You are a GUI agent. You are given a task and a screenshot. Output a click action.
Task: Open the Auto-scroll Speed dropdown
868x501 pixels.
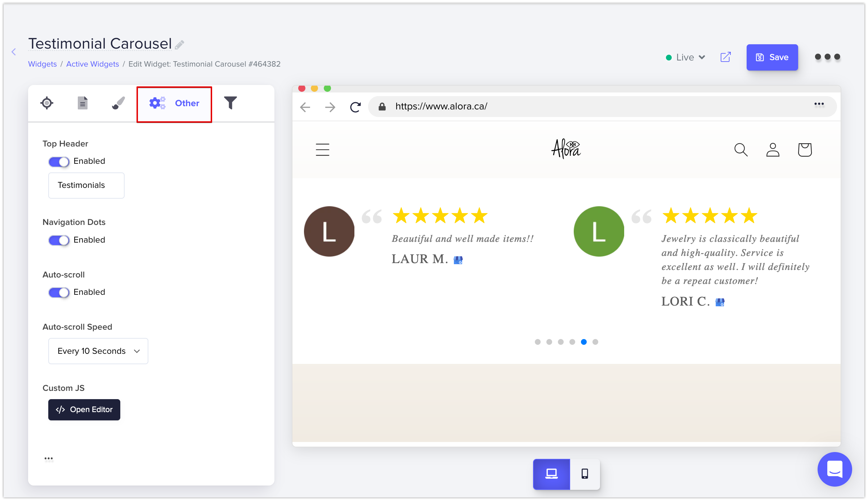(x=98, y=351)
